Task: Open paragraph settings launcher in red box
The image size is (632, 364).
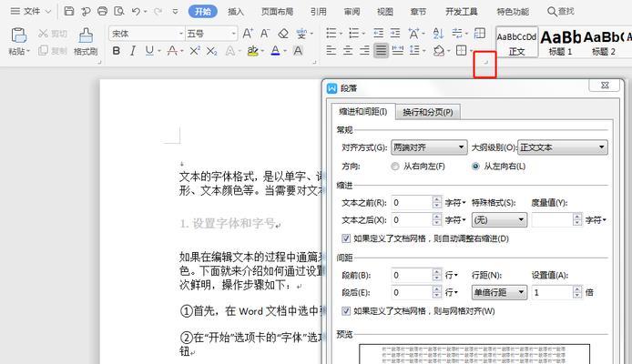Action: 485,64
